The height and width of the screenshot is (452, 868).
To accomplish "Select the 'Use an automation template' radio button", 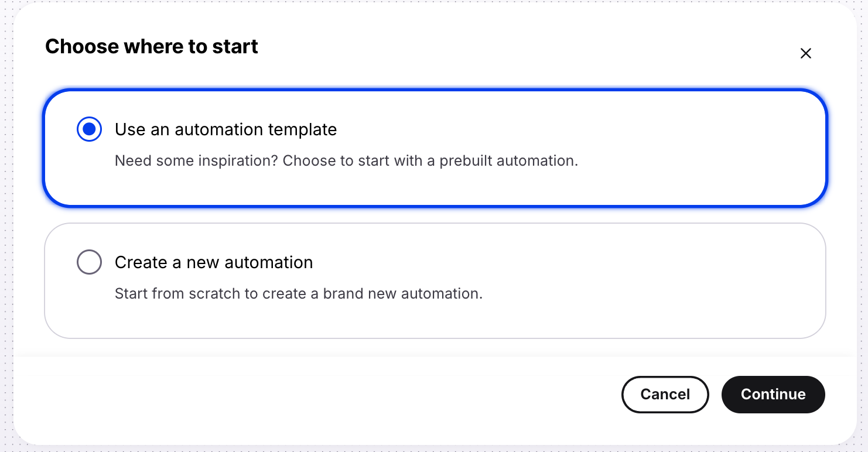I will 89,129.
